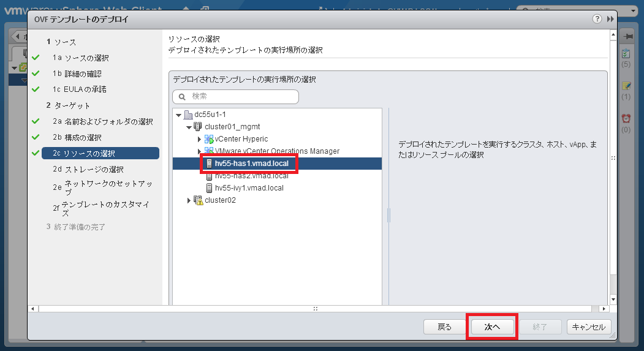Click the cluster02 warning cluster icon
Image resolution: width=644 pixels, height=351 pixels.
coord(199,200)
